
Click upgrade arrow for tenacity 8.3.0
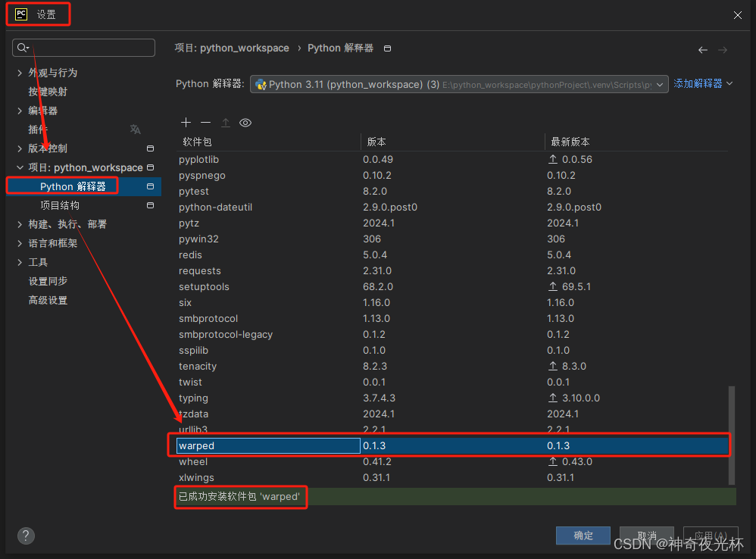[x=553, y=366]
